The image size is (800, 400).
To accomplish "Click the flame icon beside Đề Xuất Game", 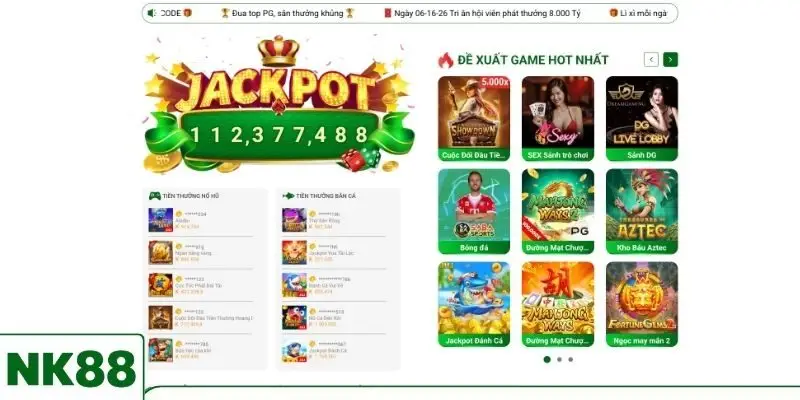I will [x=445, y=60].
